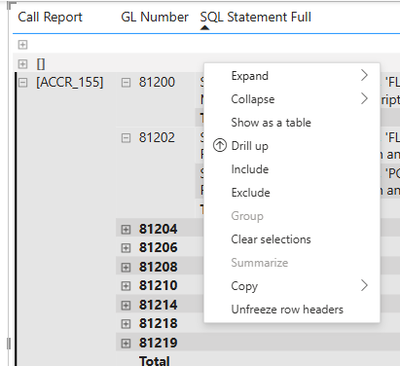The image size is (400, 366).
Task: Click the Collapse submenu chevron arrow
Action: point(364,99)
